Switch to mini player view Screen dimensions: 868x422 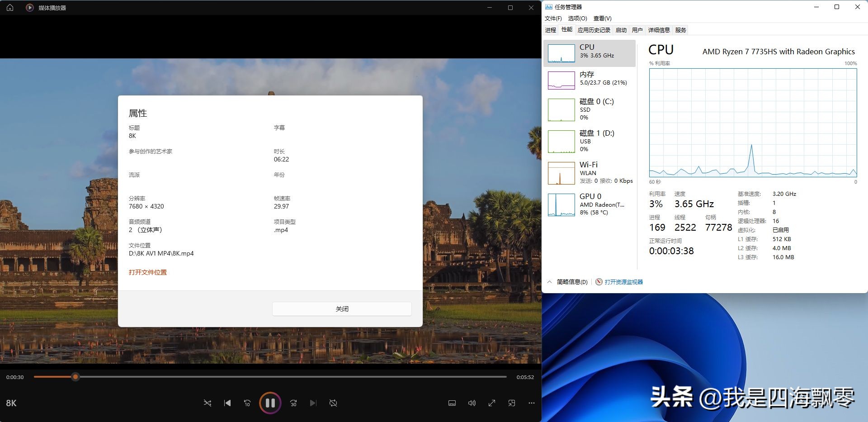[511, 403]
